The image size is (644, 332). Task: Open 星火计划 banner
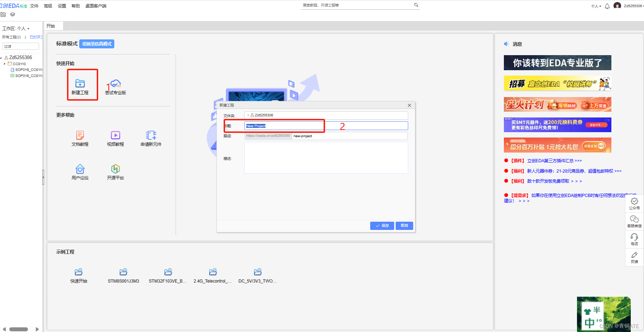click(x=557, y=104)
